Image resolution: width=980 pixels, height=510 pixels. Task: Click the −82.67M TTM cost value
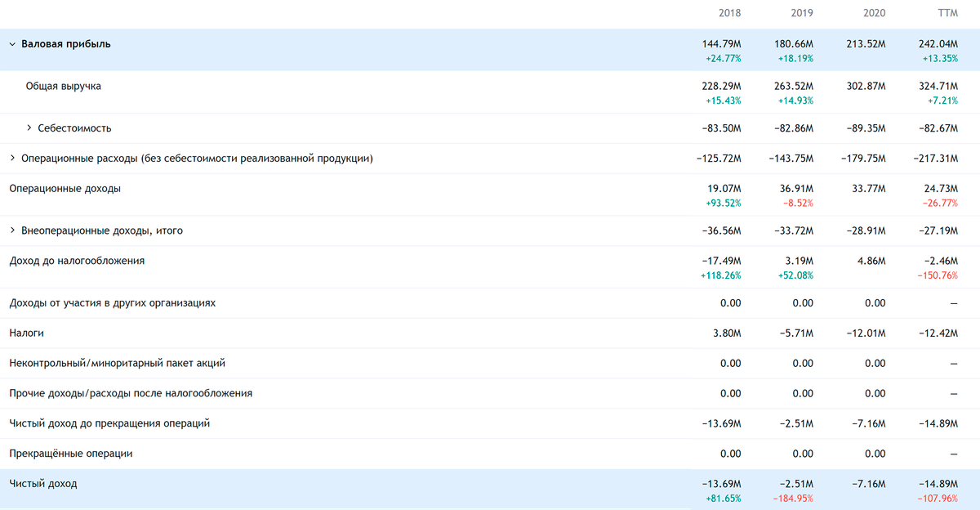pyautogui.click(x=938, y=128)
